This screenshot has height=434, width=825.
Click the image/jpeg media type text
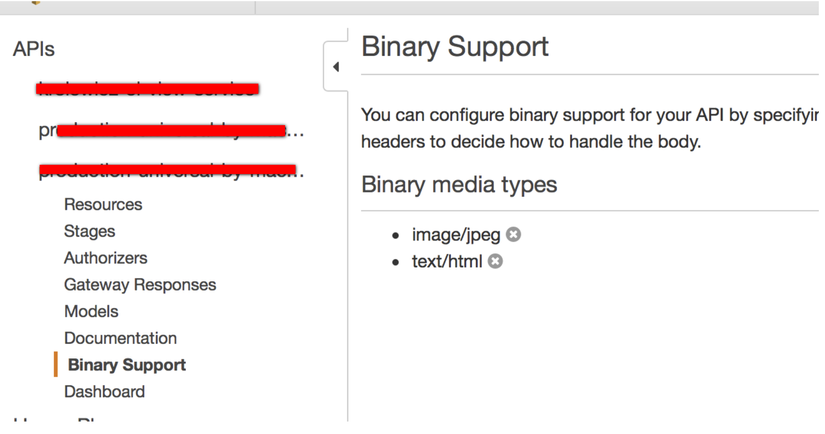point(456,235)
